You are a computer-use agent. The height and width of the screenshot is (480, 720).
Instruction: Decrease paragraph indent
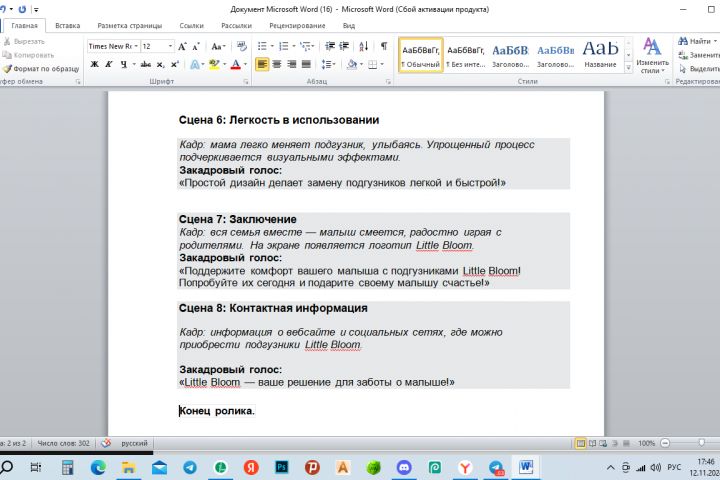(x=329, y=46)
